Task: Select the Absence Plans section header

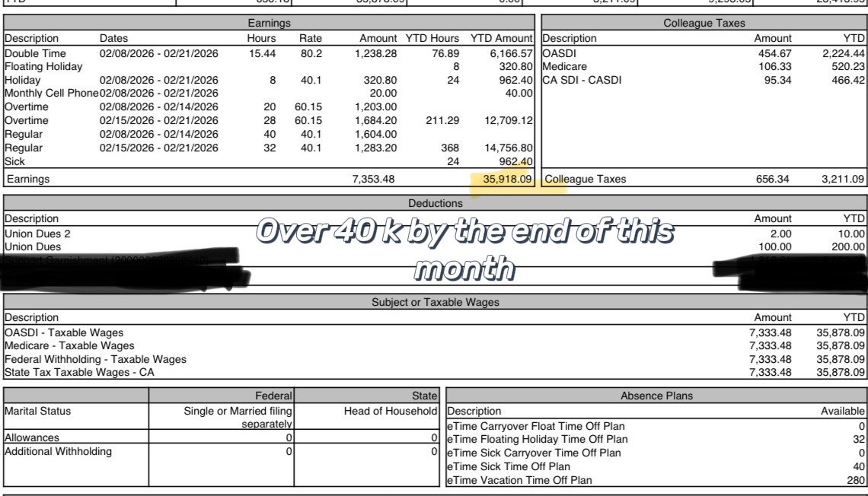Action: click(656, 396)
